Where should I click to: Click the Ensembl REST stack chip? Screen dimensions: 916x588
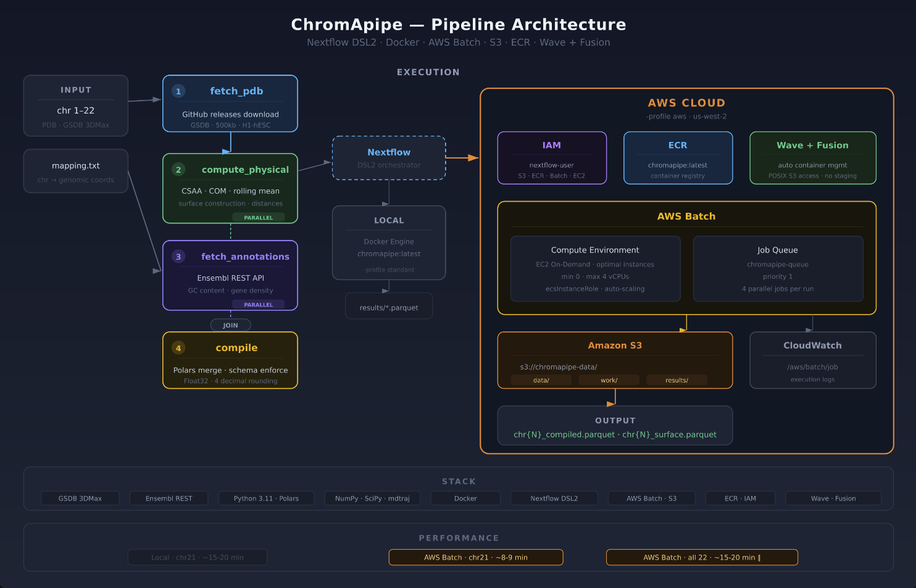tap(169, 498)
